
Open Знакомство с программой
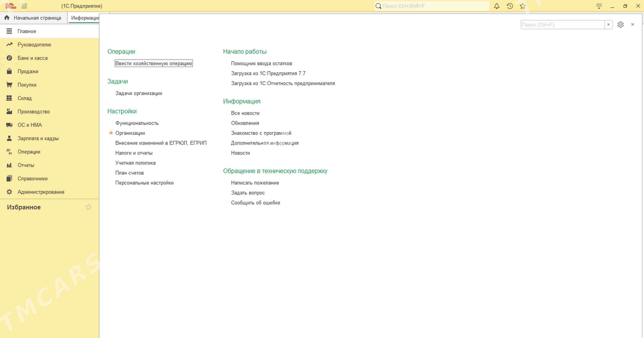coord(261,133)
